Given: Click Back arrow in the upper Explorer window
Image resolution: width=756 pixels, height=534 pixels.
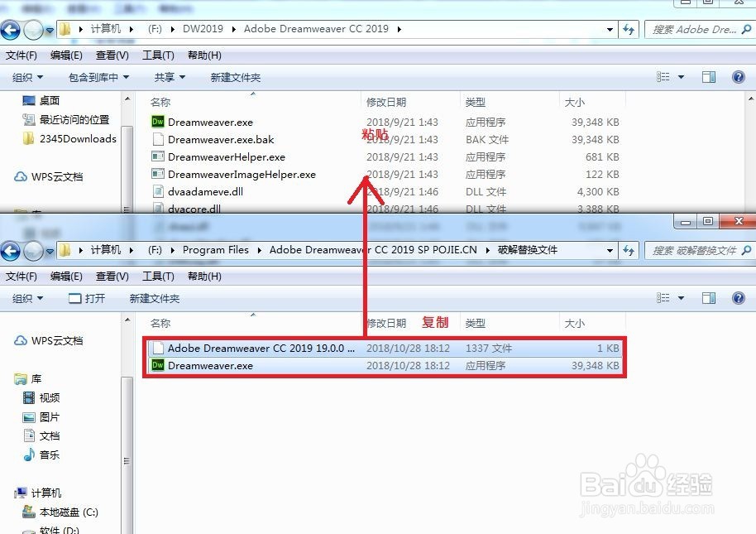Looking at the screenshot, I should pyautogui.click(x=11, y=30).
